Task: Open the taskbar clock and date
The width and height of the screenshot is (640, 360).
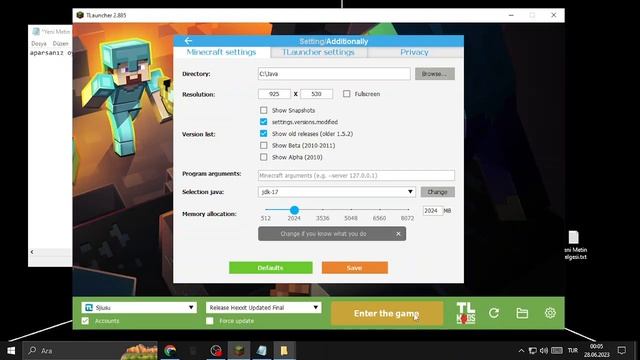Action: click(596, 351)
